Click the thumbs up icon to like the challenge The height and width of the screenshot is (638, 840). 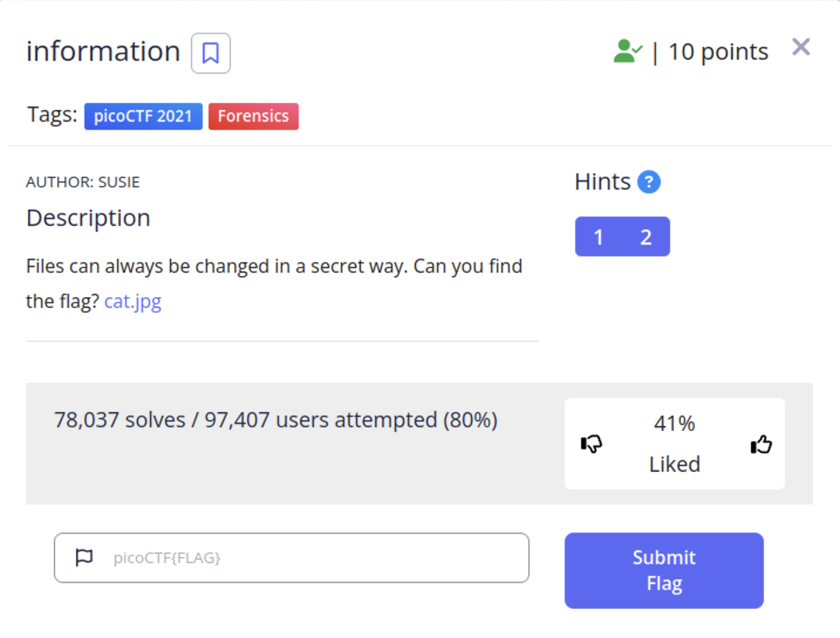(x=760, y=445)
